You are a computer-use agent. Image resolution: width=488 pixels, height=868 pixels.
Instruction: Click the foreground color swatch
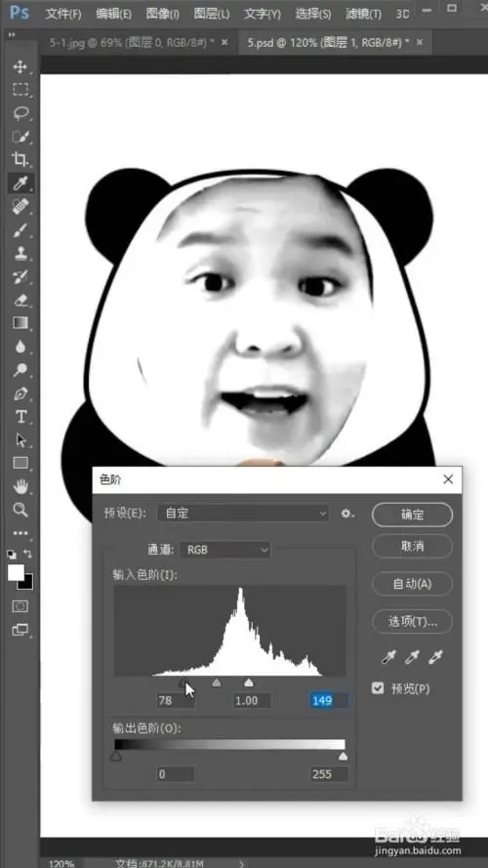[15, 572]
